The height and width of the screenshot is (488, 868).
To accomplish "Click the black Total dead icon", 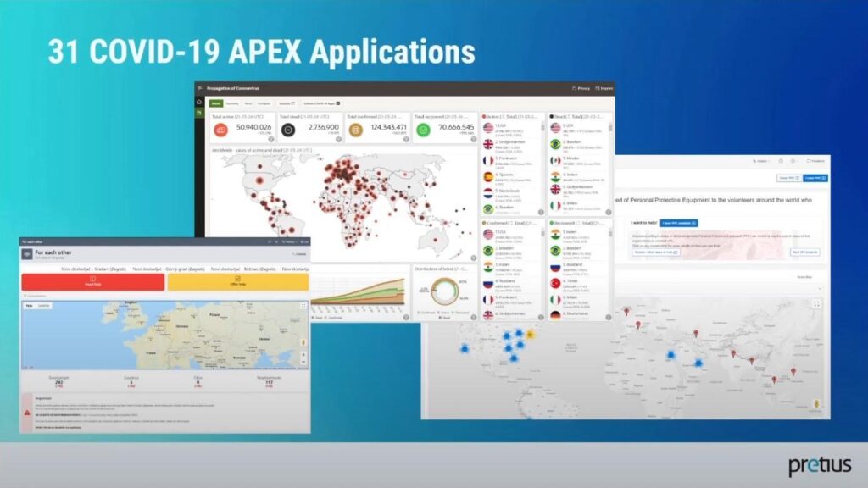I will click(288, 130).
